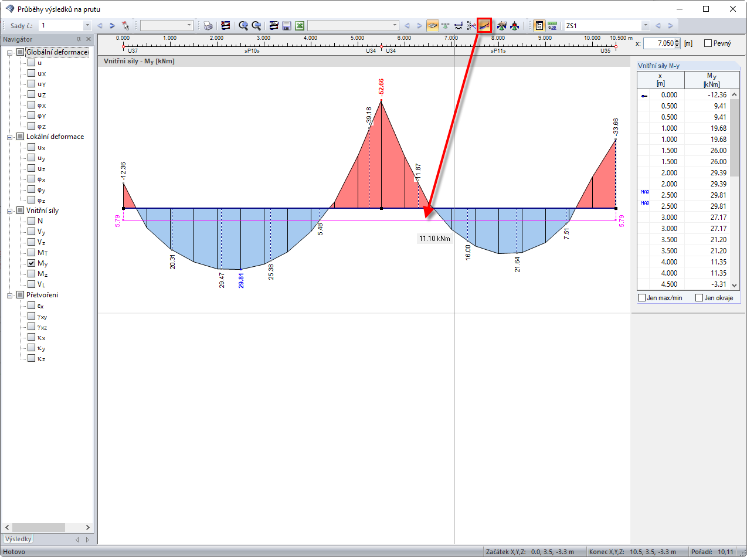The width and height of the screenshot is (747, 560).
Task: Toggle the results table icon
Action: pos(539,26)
